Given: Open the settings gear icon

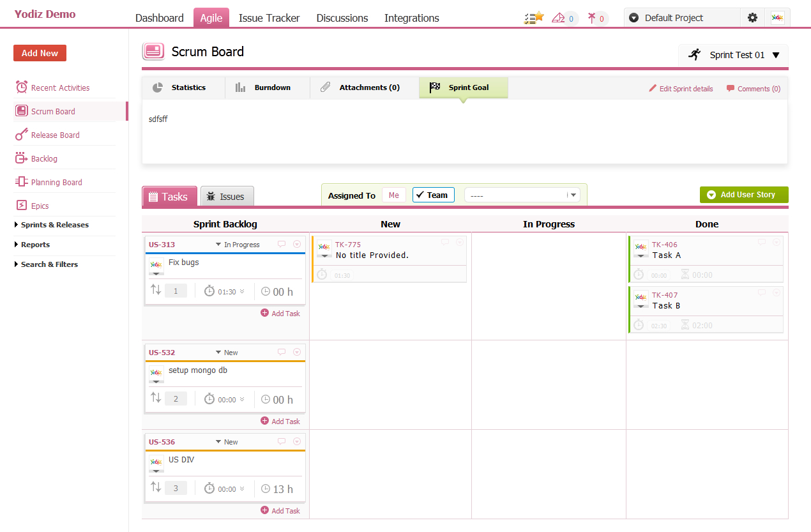Looking at the screenshot, I should click(x=752, y=18).
